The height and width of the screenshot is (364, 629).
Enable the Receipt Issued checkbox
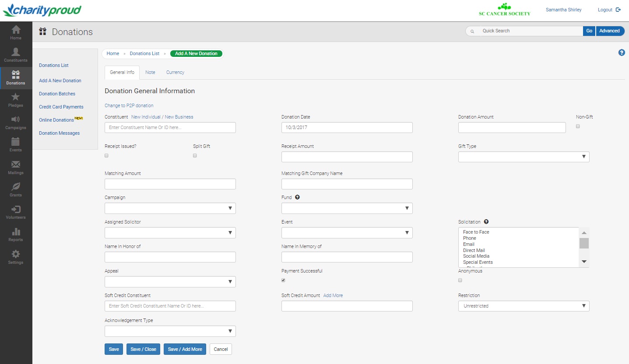pyautogui.click(x=106, y=155)
